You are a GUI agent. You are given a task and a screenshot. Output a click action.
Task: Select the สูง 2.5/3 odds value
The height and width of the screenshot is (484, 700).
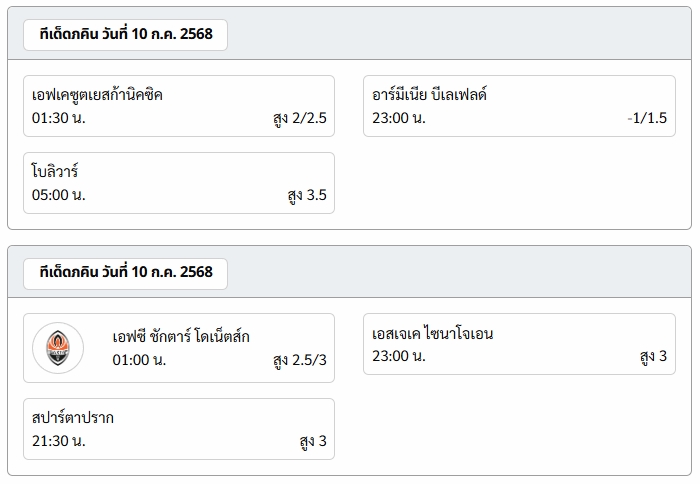(300, 360)
